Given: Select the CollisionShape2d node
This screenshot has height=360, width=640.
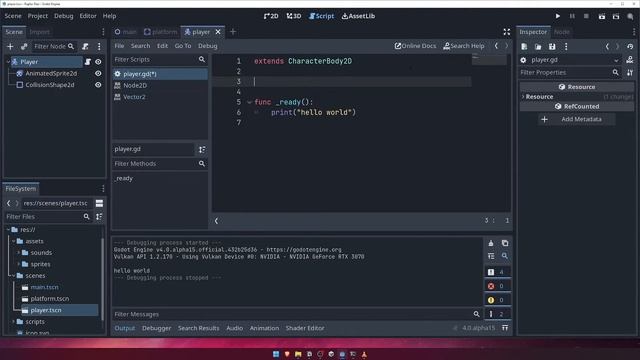Looking at the screenshot, I should [50, 85].
